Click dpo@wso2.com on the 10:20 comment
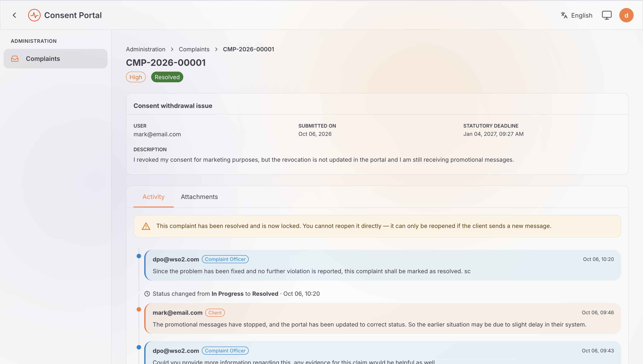Viewport: 643px width, 364px height. click(x=176, y=259)
